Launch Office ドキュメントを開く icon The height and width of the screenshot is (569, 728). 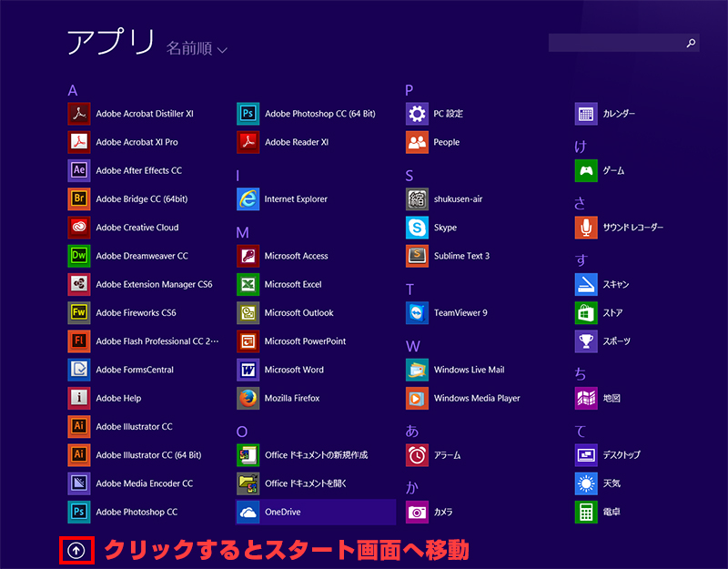coord(248,483)
